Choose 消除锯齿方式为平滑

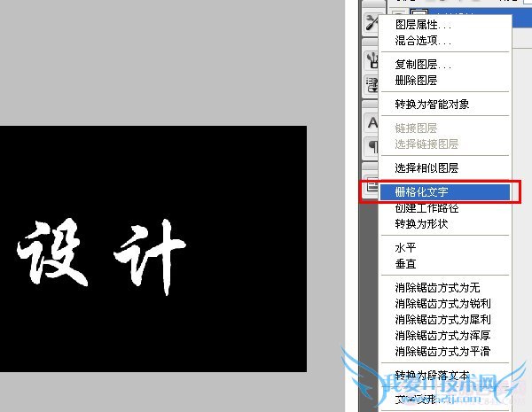(x=445, y=351)
